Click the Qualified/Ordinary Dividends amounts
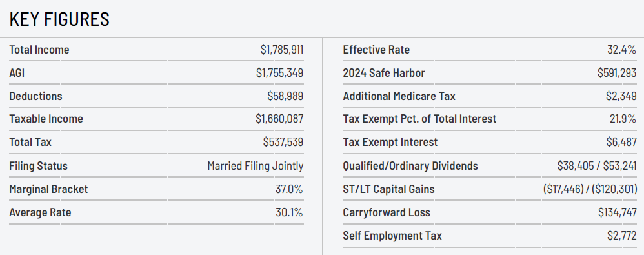644x255 pixels. pyautogui.click(x=597, y=166)
